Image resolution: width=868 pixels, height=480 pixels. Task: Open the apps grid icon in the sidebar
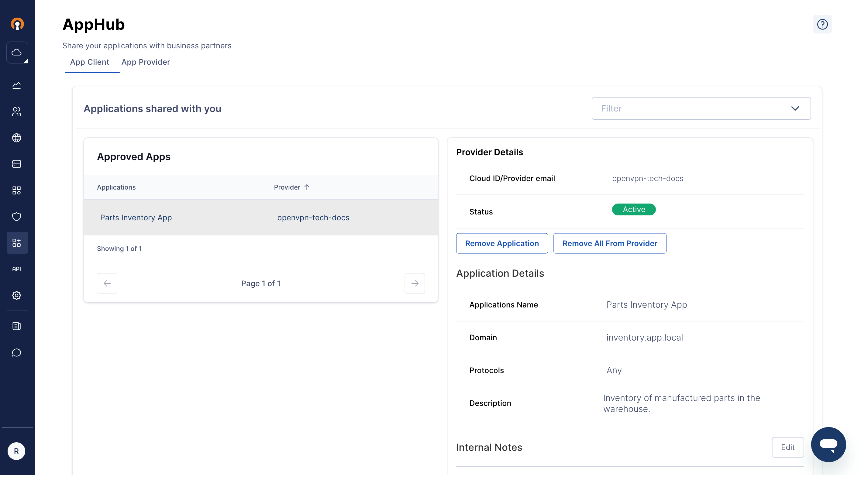16,190
